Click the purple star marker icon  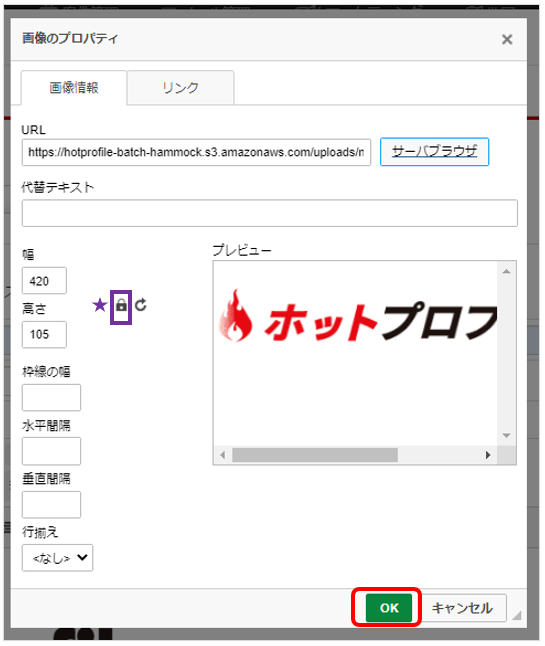[x=99, y=305]
